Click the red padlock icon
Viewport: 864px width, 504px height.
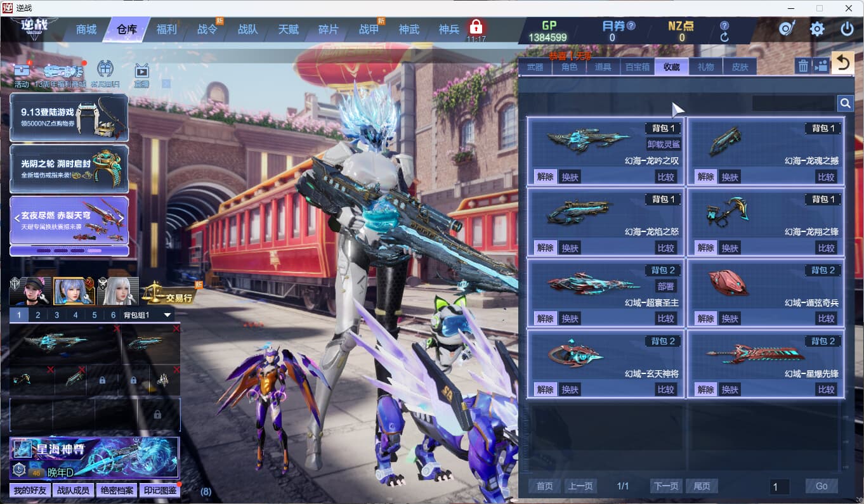point(476,27)
